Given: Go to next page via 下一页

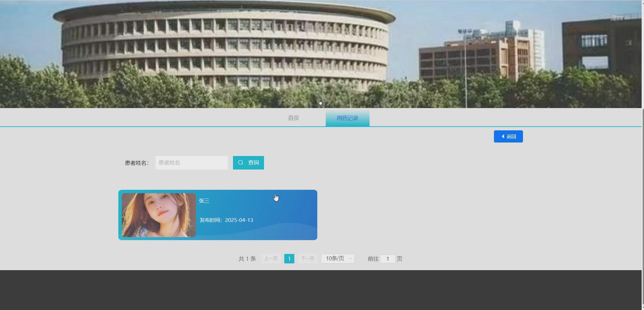Looking at the screenshot, I should (308, 258).
